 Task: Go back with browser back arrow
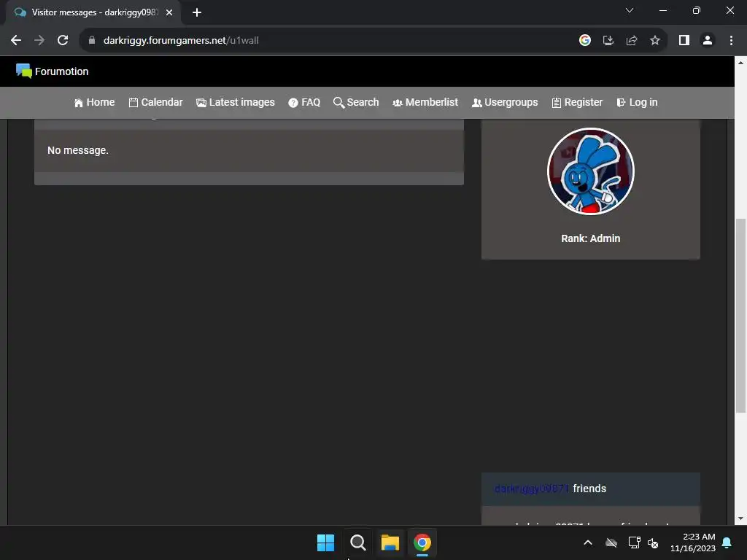point(16,41)
